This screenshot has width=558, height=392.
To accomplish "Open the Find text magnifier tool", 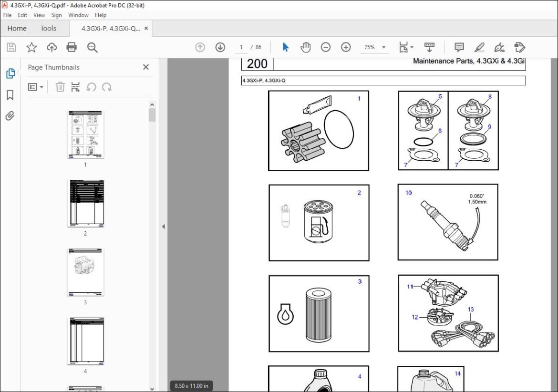I will [x=92, y=47].
